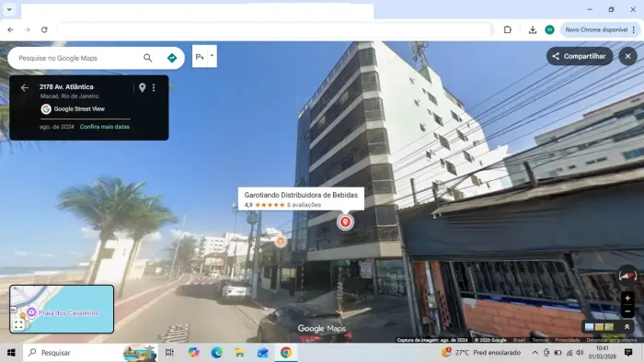Viewport: 644px width, 362px height.
Task: Zoom in with the plus button
Action: pos(627,298)
